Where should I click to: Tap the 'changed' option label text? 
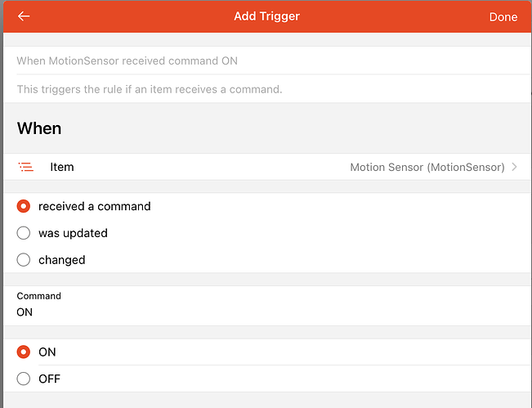click(x=62, y=260)
